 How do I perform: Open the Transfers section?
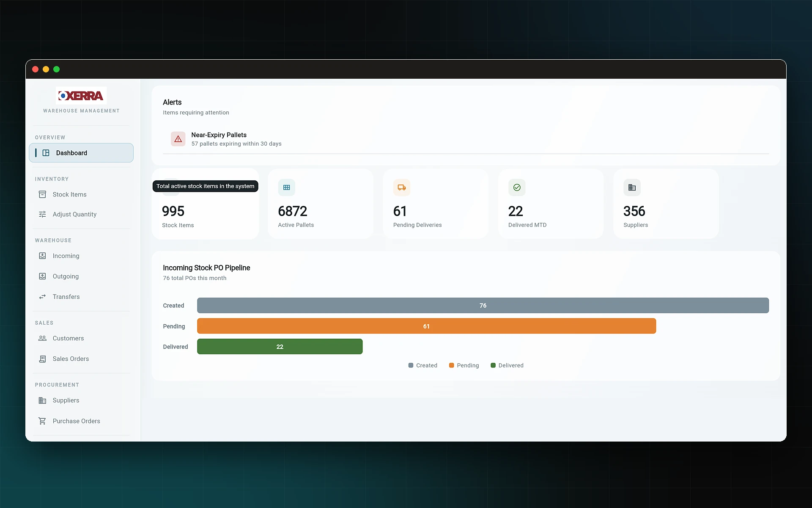[81, 297]
